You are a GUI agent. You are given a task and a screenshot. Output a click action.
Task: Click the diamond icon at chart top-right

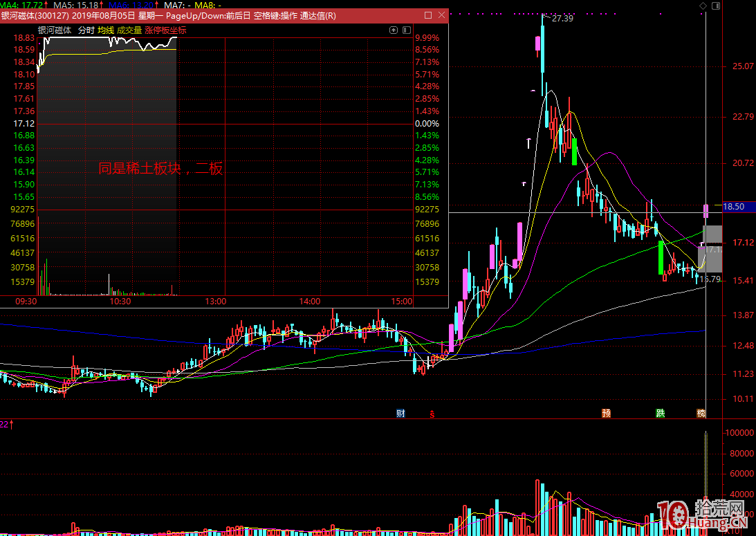(703, 6)
